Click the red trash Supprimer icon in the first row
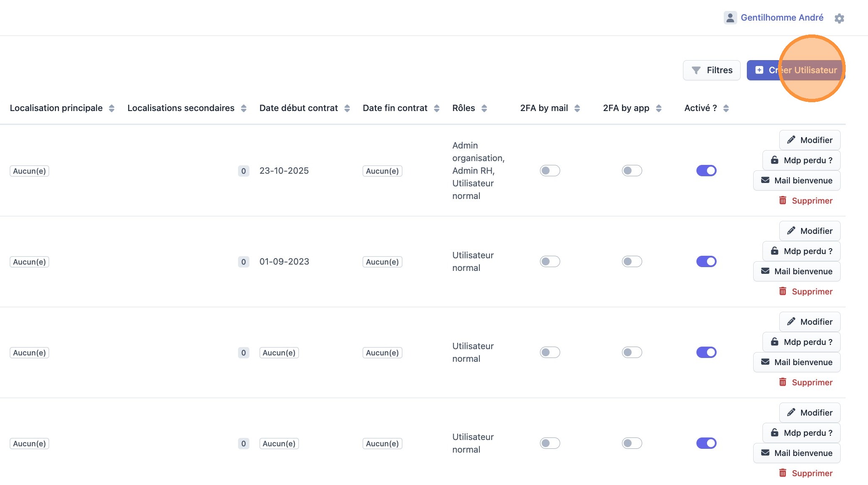The width and height of the screenshot is (868, 485). point(782,201)
